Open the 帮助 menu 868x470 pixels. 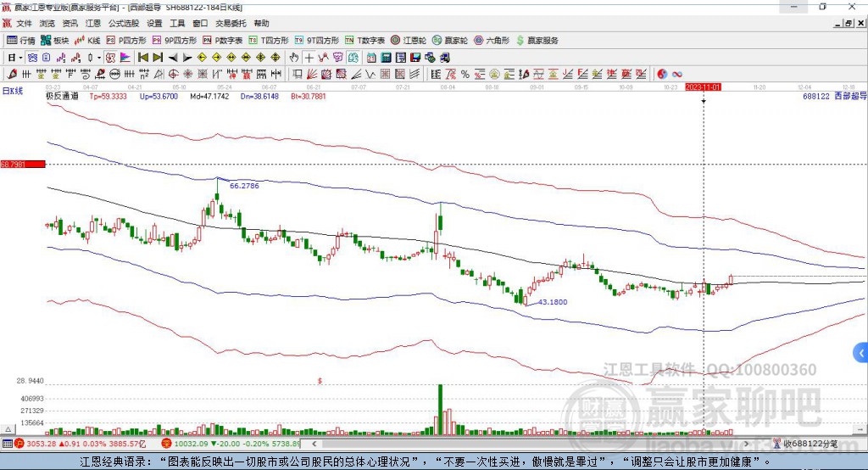tap(261, 23)
